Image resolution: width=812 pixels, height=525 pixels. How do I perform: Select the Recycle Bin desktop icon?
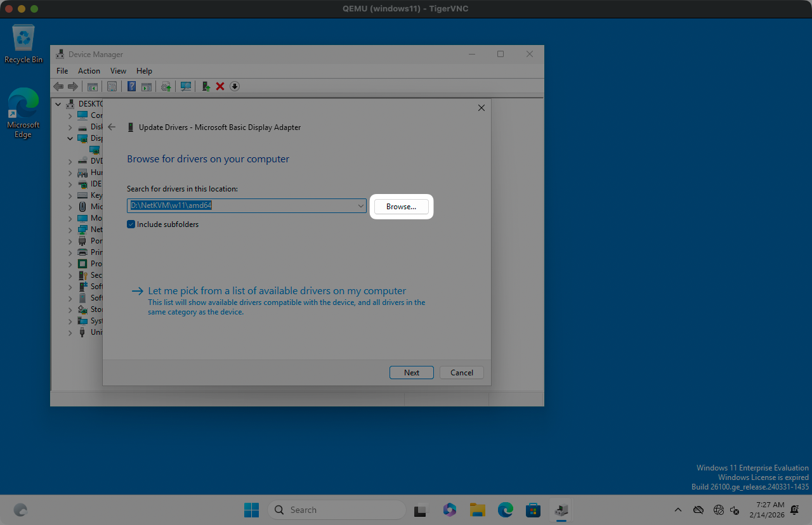point(23,44)
